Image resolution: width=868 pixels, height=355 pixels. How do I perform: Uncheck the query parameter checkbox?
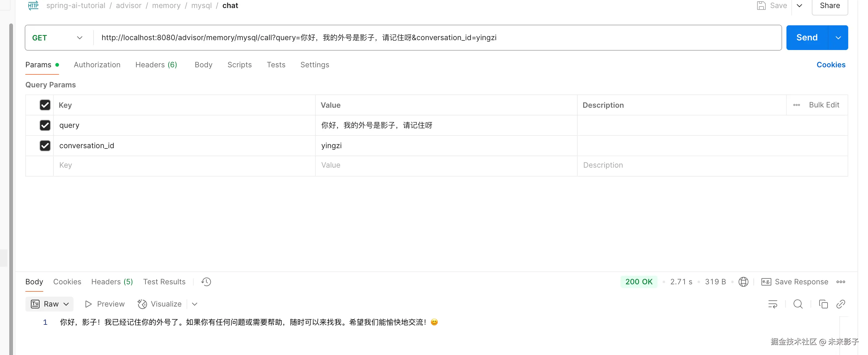coord(45,125)
